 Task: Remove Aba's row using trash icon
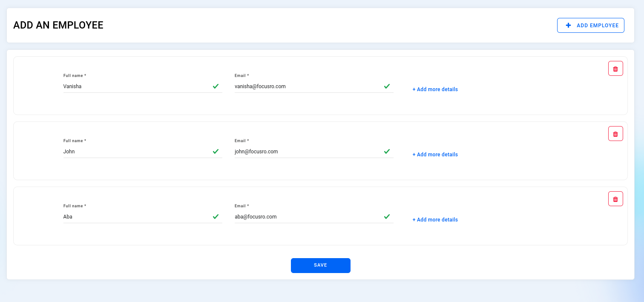pyautogui.click(x=615, y=199)
